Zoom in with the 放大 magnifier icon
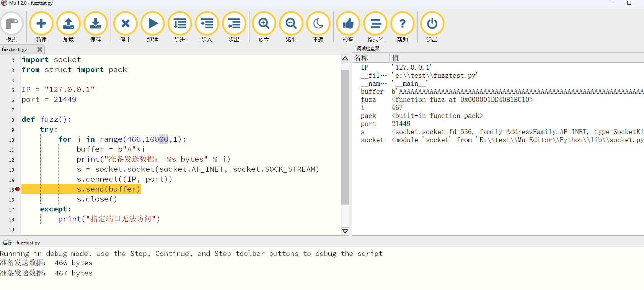This screenshot has width=644, height=290. click(x=264, y=24)
